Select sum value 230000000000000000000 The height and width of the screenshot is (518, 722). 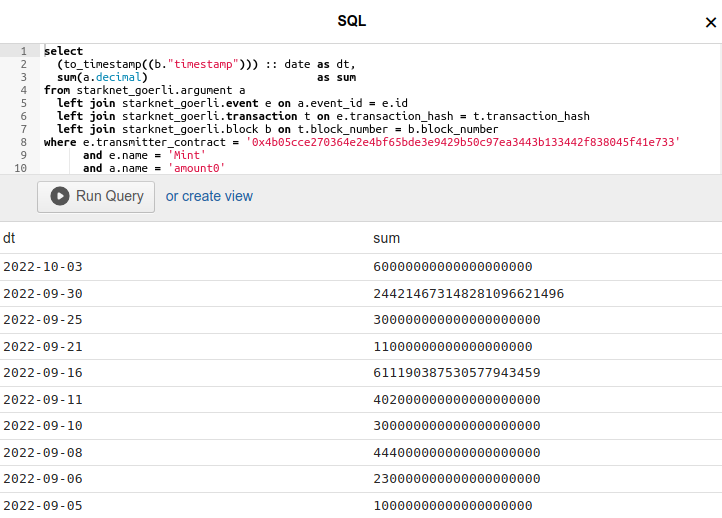[x=456, y=478]
